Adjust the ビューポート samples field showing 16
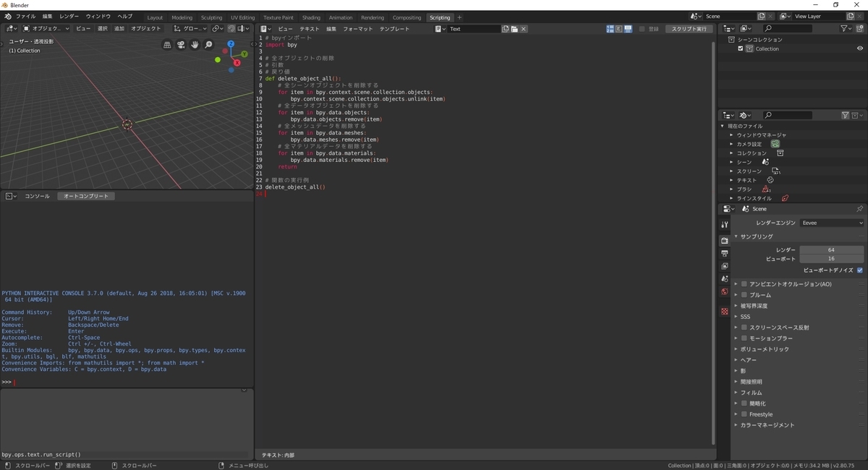 coord(832,259)
